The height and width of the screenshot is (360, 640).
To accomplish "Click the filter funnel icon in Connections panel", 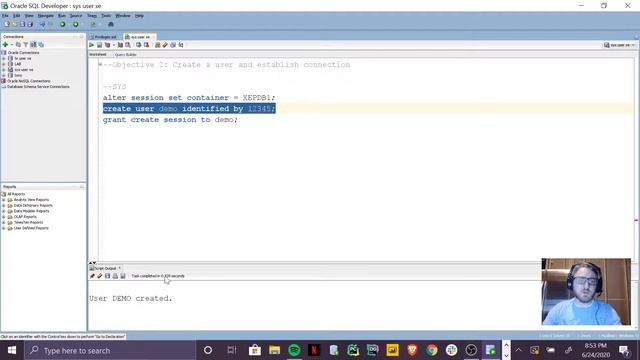I will [x=26, y=44].
